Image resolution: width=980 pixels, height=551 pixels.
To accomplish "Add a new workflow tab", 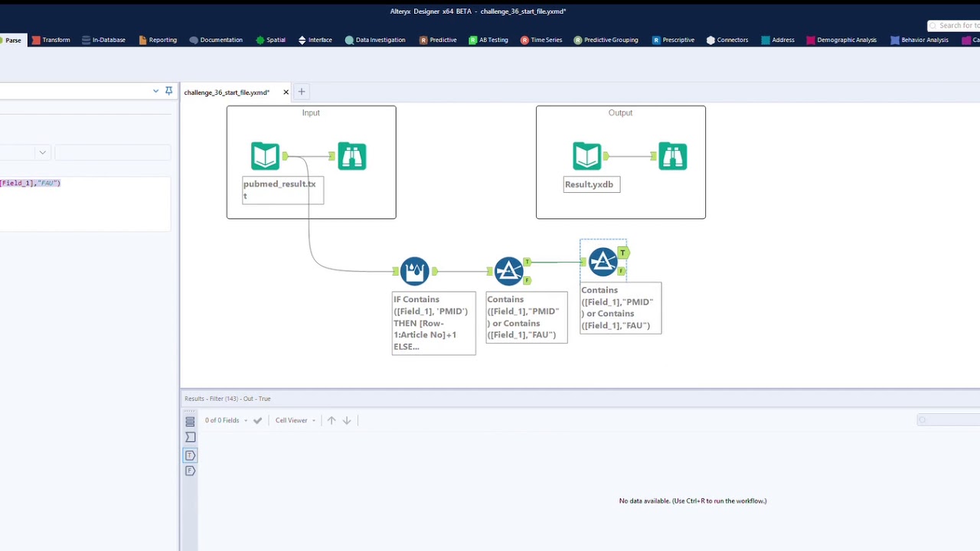I will coord(302,92).
